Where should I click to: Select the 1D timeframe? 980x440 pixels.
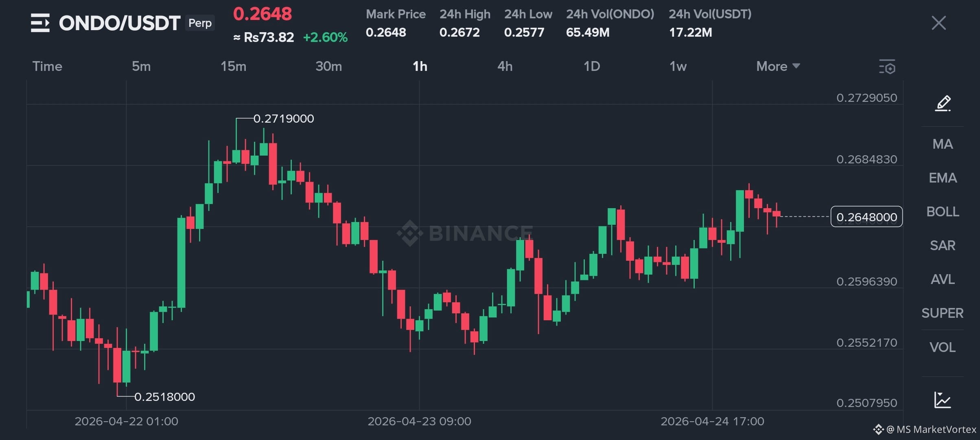tap(592, 66)
